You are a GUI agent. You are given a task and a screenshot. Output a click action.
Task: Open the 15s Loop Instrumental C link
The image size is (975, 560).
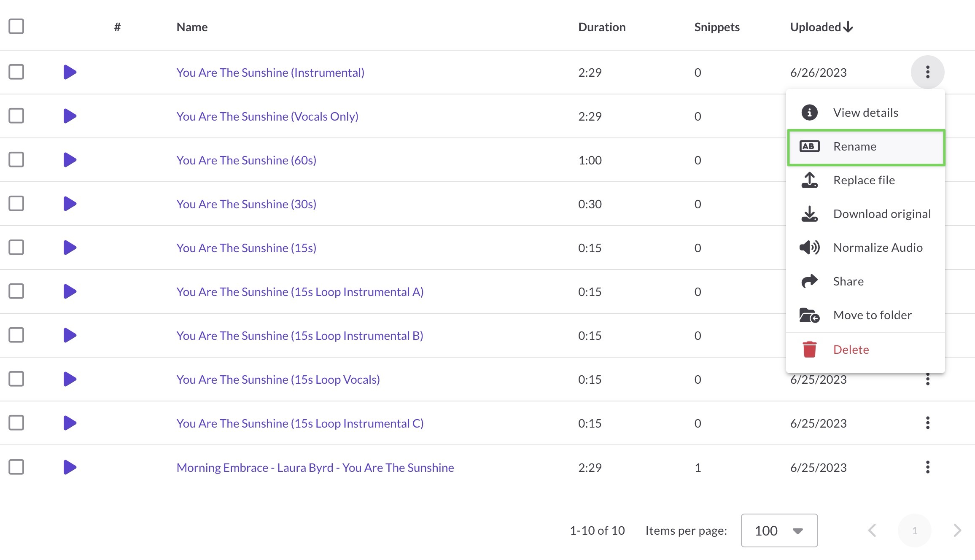[300, 423]
